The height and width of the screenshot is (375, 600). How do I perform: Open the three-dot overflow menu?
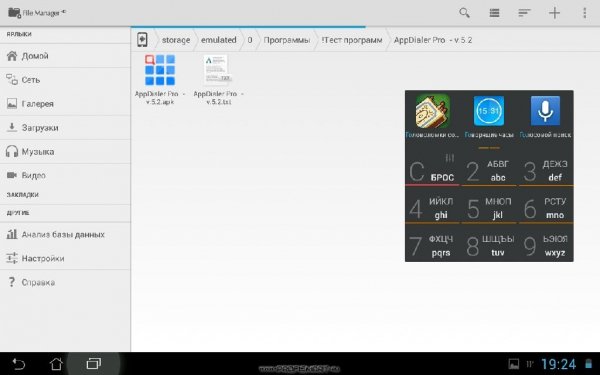584,13
